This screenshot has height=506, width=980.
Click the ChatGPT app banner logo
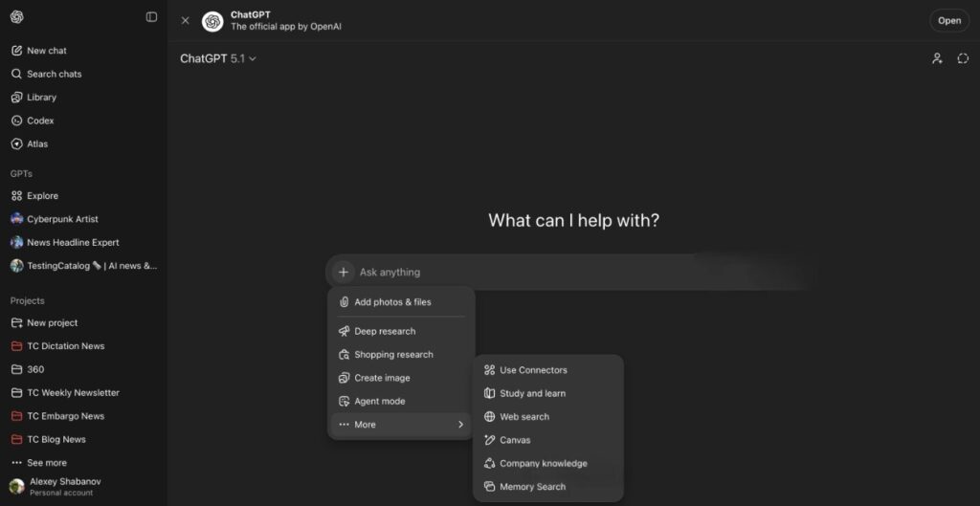coord(212,21)
